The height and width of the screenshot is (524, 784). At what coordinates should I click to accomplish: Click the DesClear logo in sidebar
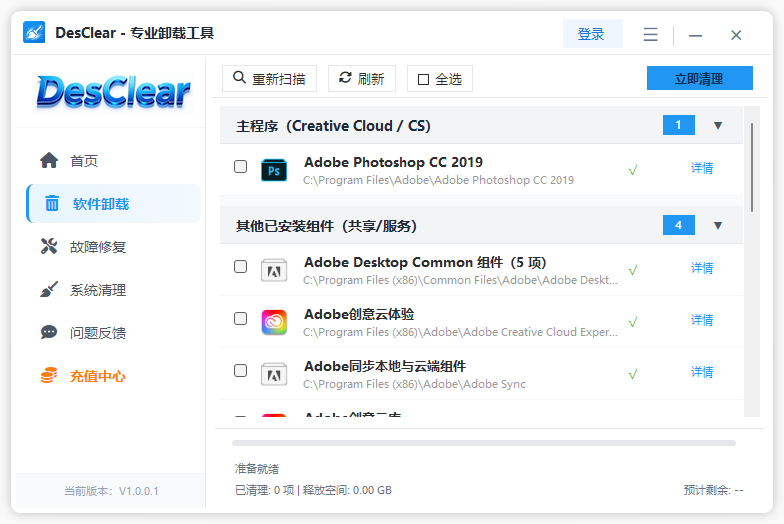[x=113, y=92]
